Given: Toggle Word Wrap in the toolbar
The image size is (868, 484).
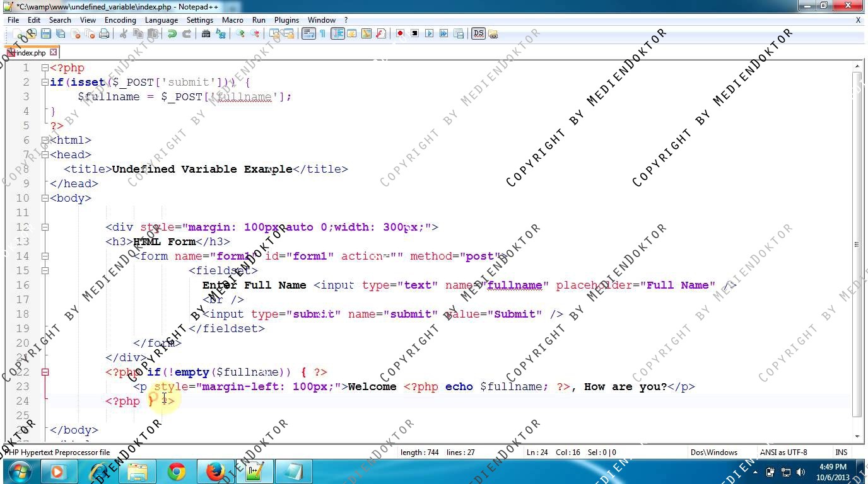Looking at the screenshot, I should coord(308,34).
